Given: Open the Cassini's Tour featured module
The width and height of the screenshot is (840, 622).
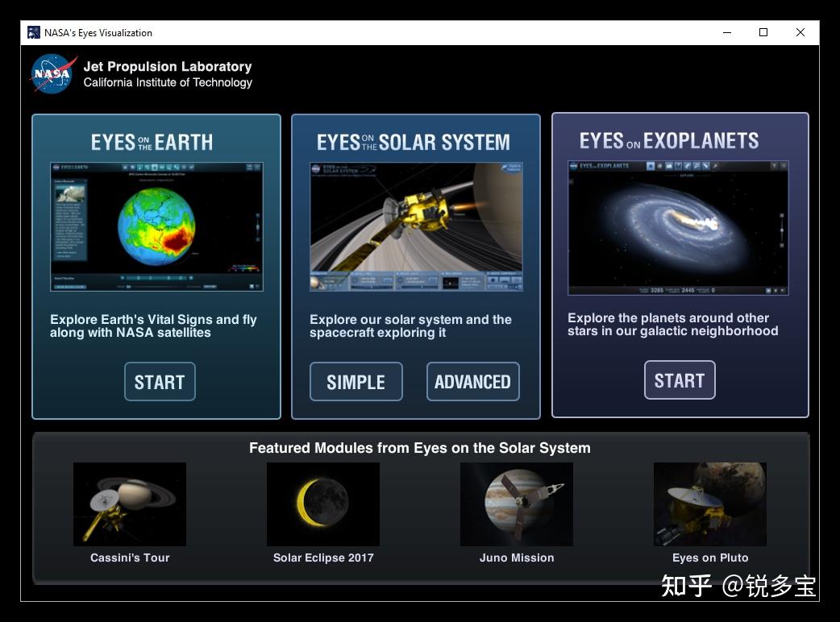Looking at the screenshot, I should pos(129,504).
